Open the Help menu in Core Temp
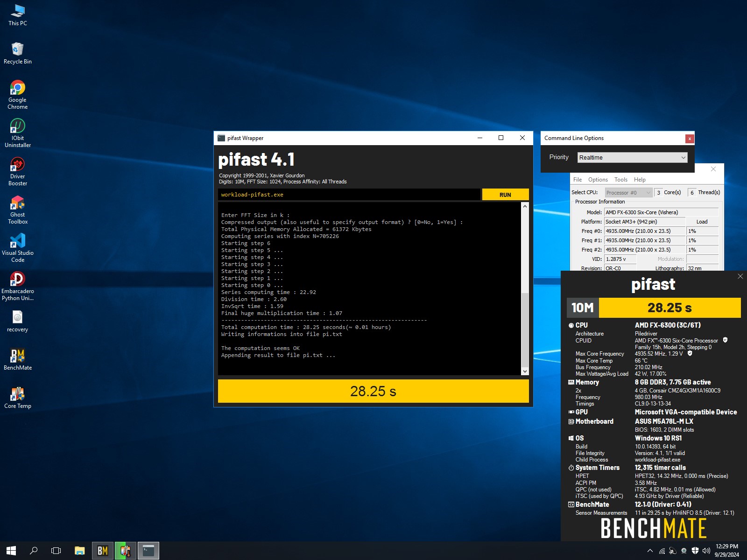 640,180
